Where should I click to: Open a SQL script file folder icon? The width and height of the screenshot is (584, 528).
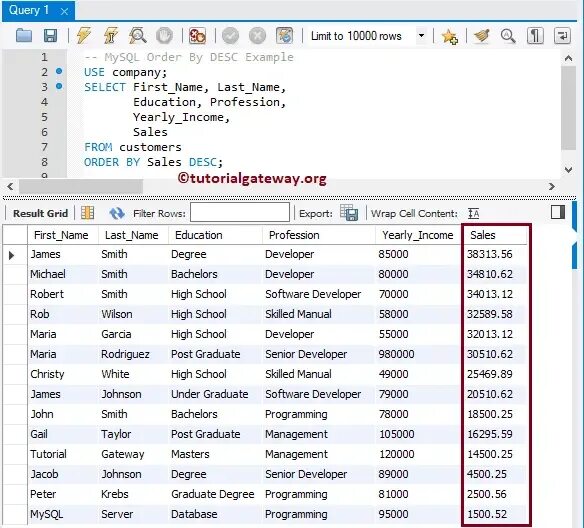[x=24, y=36]
